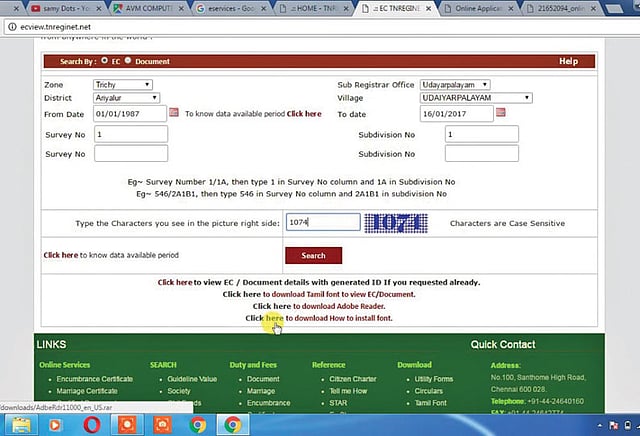This screenshot has height=436, width=640.
Task: Expand the Sub Registrar Office dropdown
Action: tap(454, 85)
